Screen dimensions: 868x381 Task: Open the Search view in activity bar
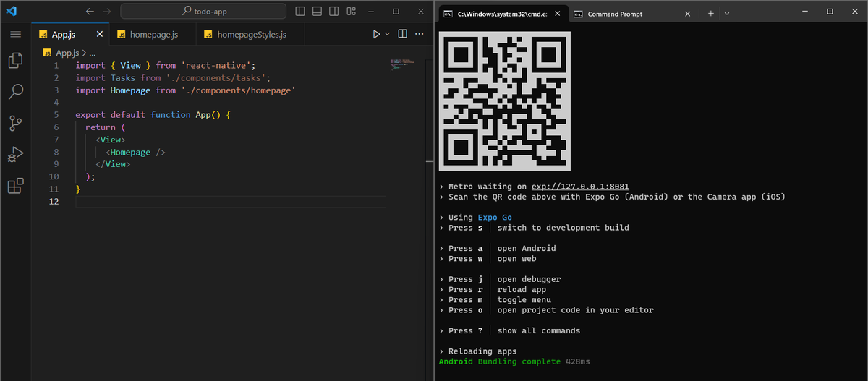(15, 92)
